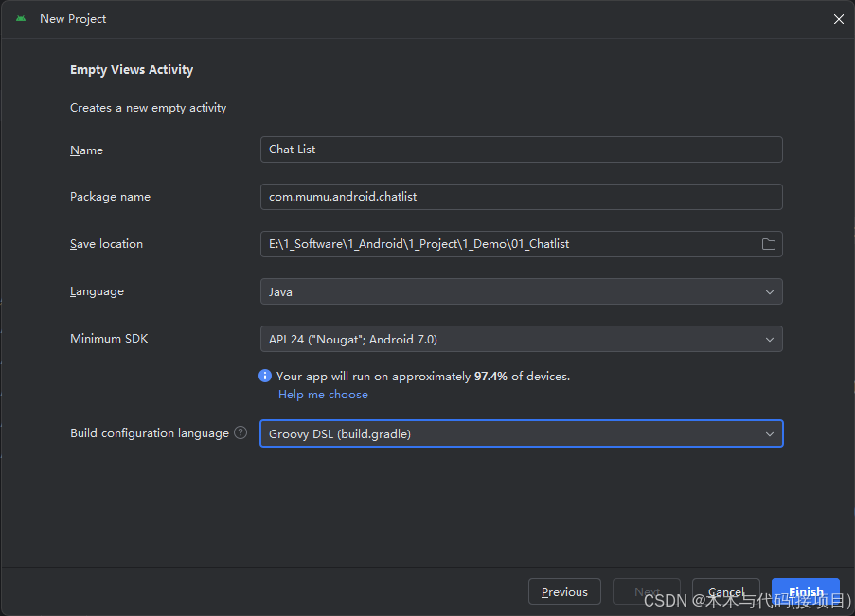This screenshot has width=855, height=616.
Task: Click the New Project window title
Action: tap(73, 18)
